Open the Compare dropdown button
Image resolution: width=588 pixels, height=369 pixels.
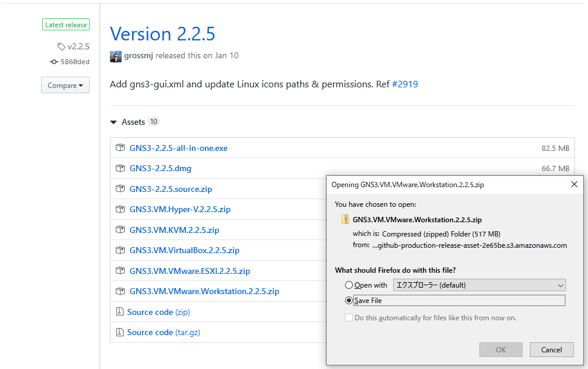click(x=65, y=85)
